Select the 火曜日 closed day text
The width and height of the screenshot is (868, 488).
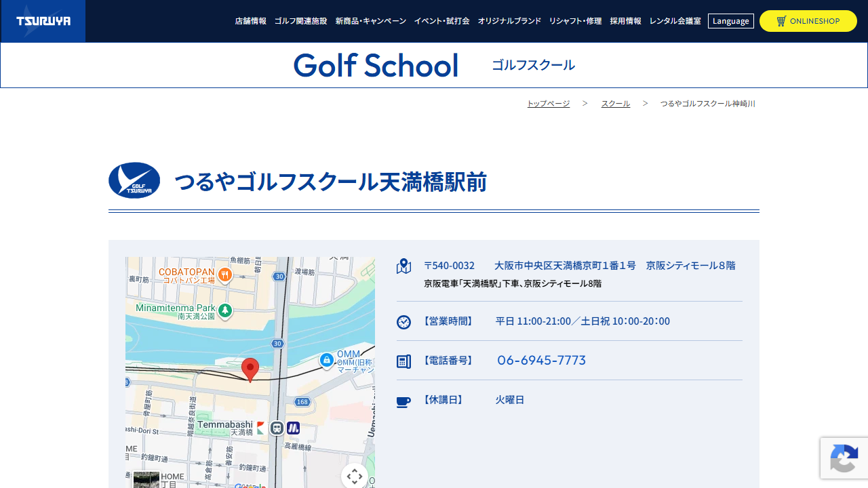pos(510,400)
